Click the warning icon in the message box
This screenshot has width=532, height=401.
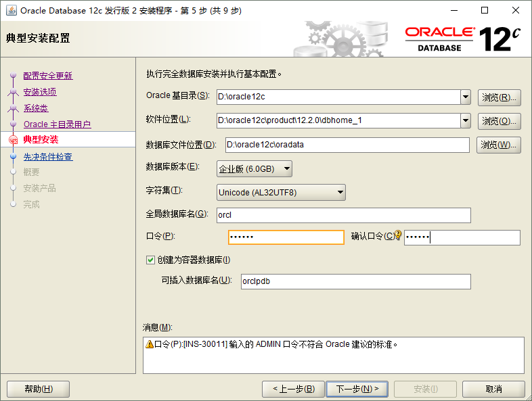(x=150, y=344)
